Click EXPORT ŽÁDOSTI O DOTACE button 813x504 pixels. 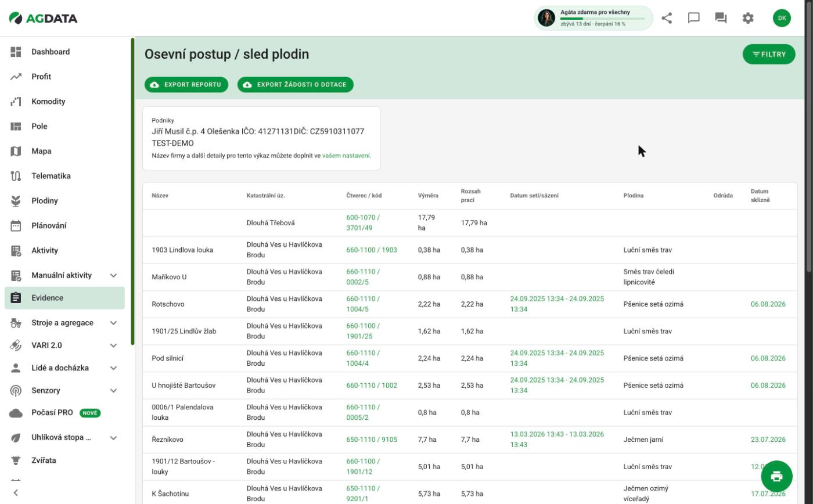[295, 85]
